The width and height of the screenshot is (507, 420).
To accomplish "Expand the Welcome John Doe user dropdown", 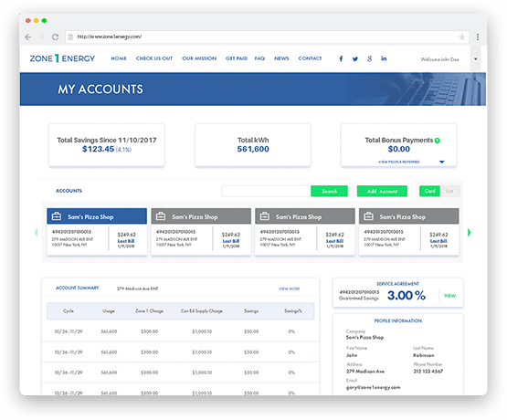I will tap(475, 59).
